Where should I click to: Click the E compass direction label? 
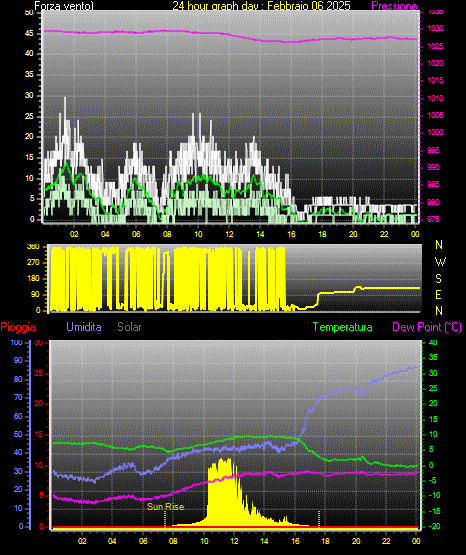(x=438, y=294)
